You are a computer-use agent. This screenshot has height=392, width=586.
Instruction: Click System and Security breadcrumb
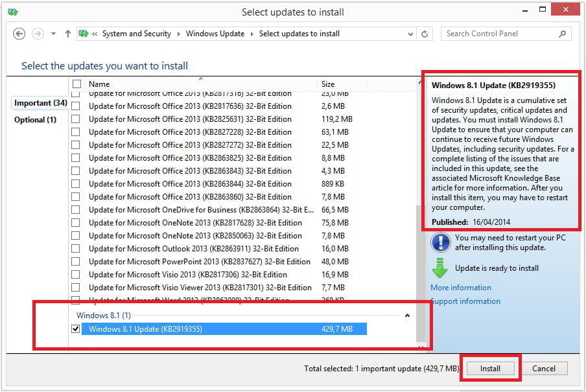pos(136,34)
